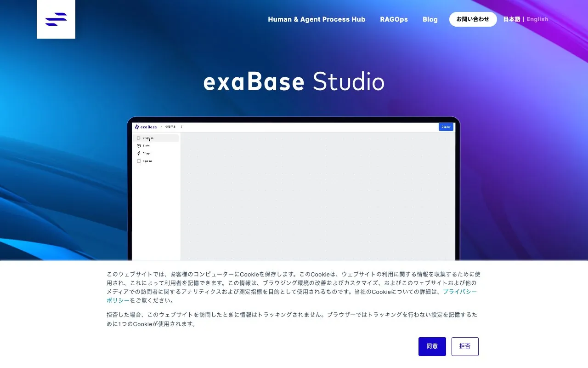Click the Deploy button in the demo
588x368 pixels.
pyautogui.click(x=446, y=127)
